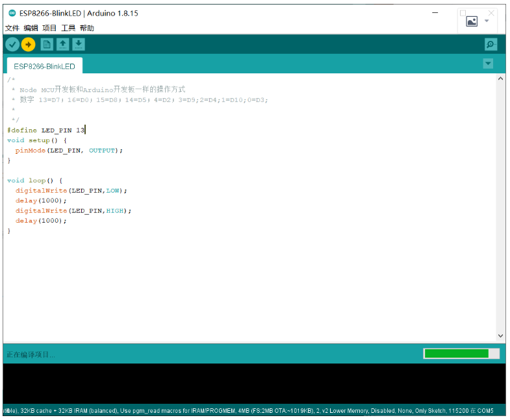Click pinMode(LED_PIN, OUTPUT) line
Viewport: 510px width, 420px height.
(x=69, y=150)
